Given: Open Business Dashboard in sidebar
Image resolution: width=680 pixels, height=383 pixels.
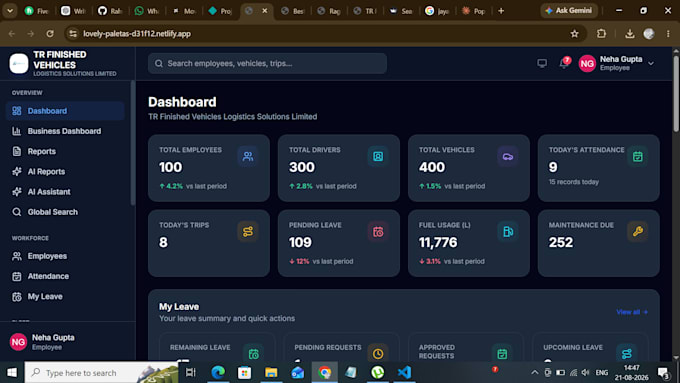Looking at the screenshot, I should [x=65, y=131].
